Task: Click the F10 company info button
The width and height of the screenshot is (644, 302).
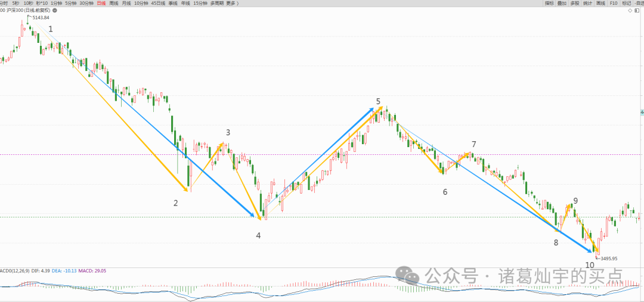Action: click(614, 4)
